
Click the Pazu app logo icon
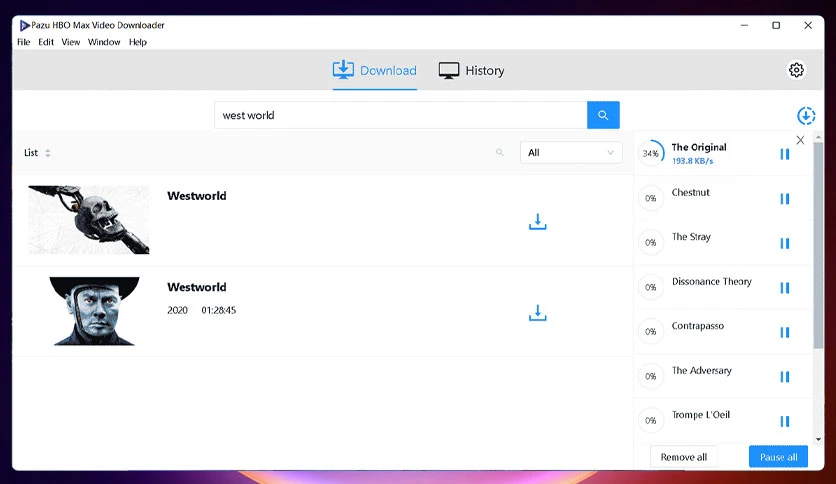pyautogui.click(x=24, y=25)
